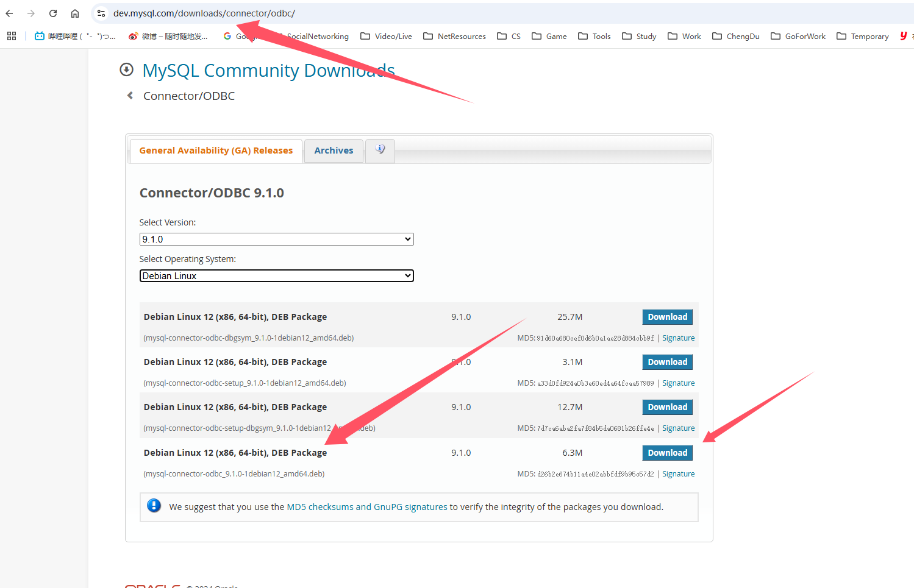Open Signature link for 12.7M package
This screenshot has height=588, width=914.
point(678,428)
